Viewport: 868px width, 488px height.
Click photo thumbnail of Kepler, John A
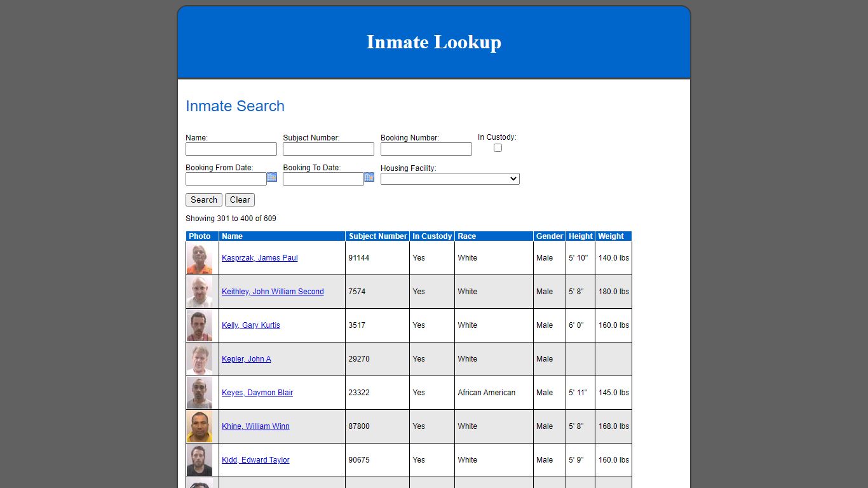click(200, 359)
